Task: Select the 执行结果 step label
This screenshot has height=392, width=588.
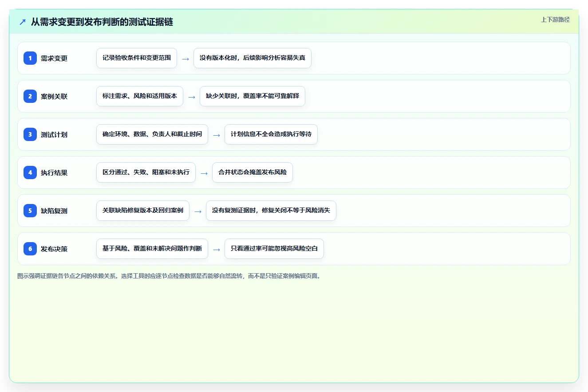Action: coord(54,172)
